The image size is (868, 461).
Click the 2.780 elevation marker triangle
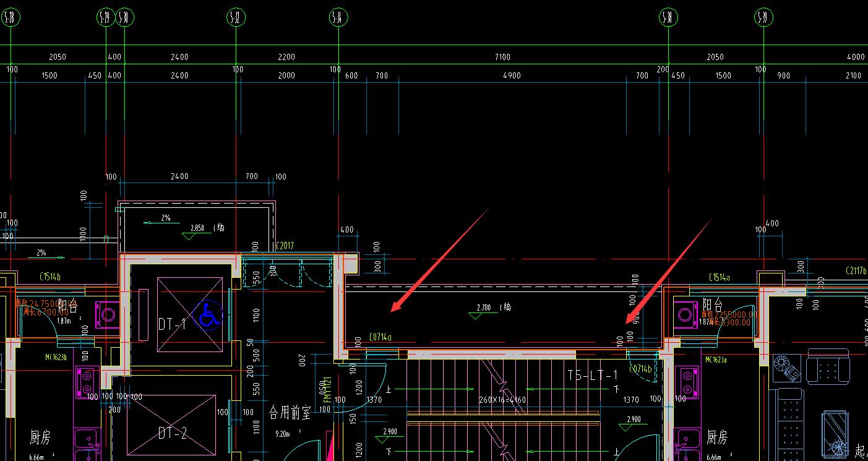476,316
